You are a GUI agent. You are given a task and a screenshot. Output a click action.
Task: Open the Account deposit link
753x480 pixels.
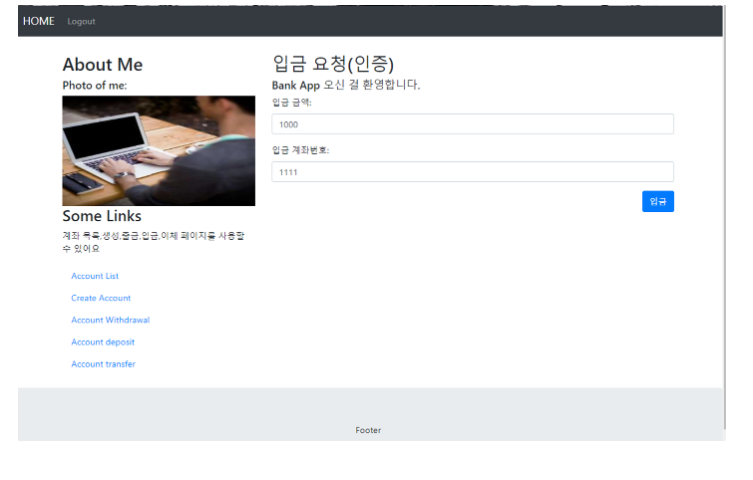point(103,342)
